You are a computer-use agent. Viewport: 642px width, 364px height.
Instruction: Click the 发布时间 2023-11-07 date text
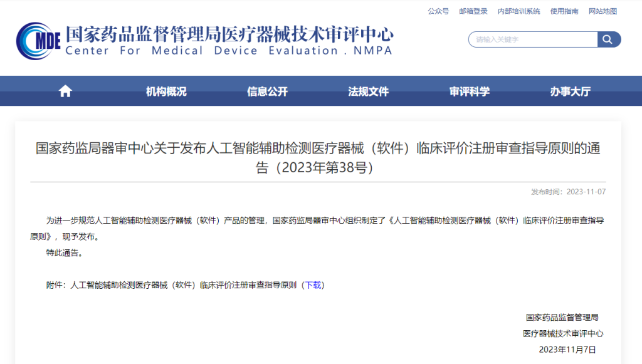(568, 192)
